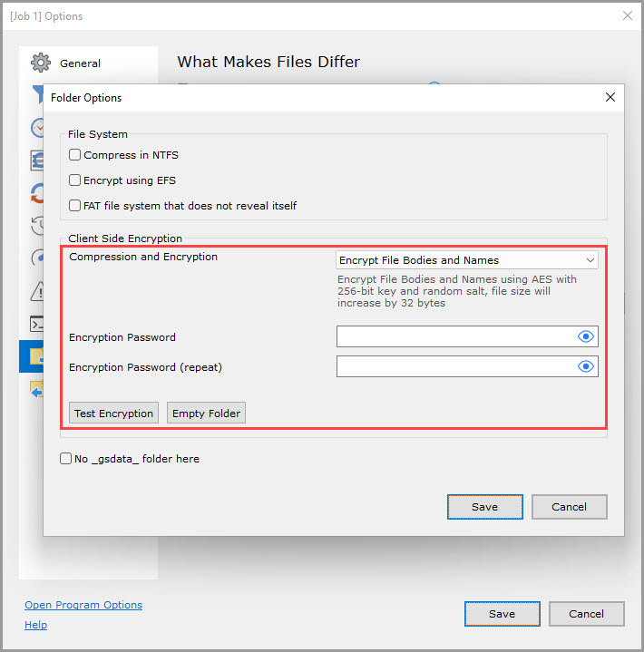Click the General gear icon in sidebar

40,63
